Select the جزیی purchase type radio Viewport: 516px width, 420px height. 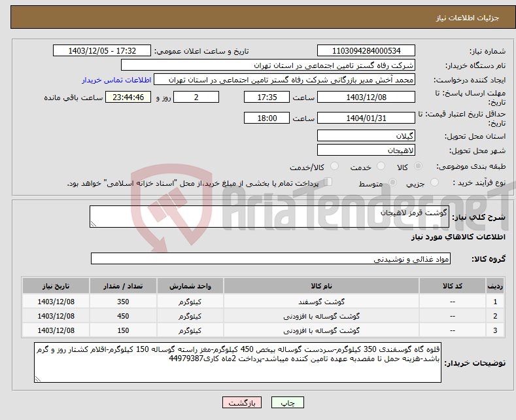[x=434, y=182]
